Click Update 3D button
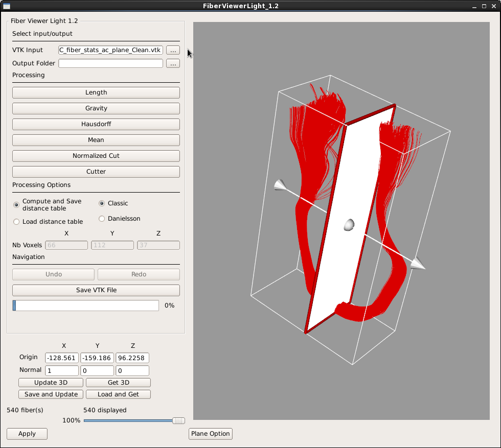This screenshot has height=448, width=501. tap(51, 383)
